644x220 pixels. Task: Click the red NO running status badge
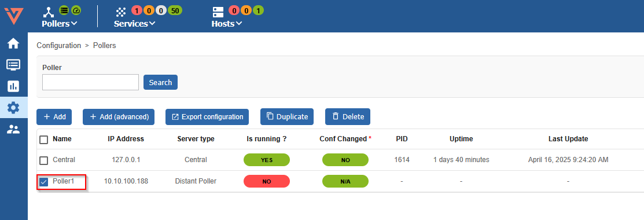pyautogui.click(x=267, y=181)
